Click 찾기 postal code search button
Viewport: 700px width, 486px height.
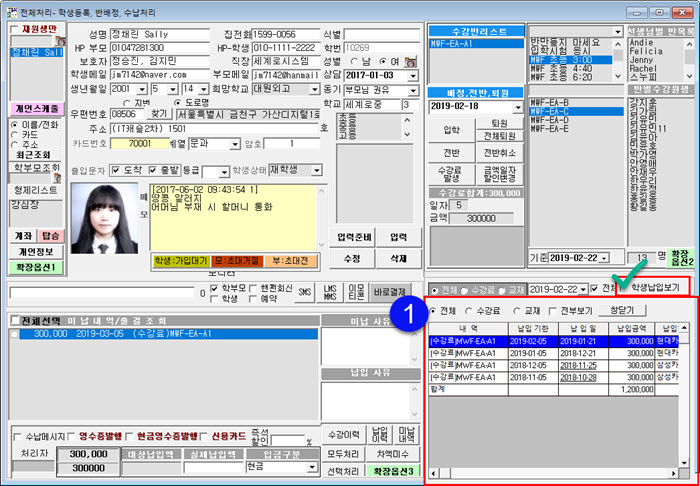coord(159,113)
